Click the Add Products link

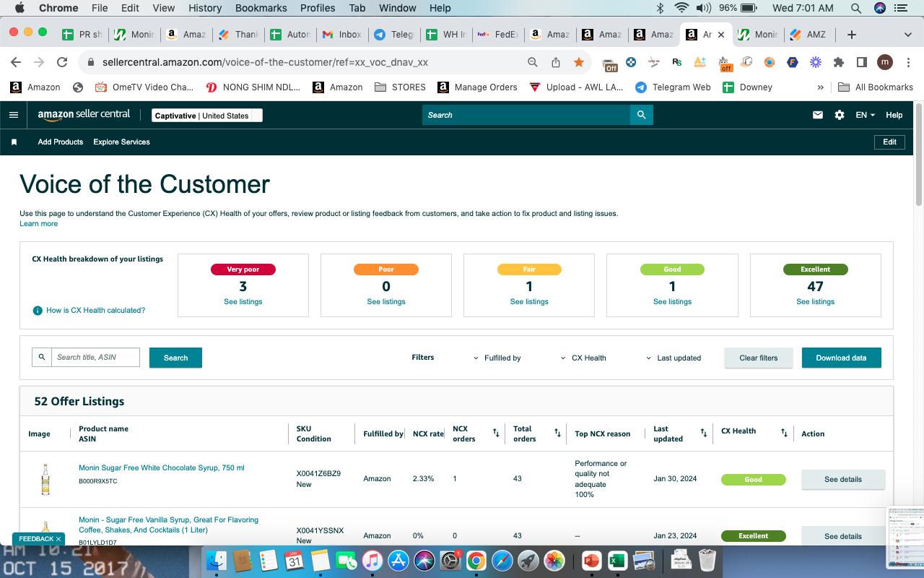tap(61, 142)
